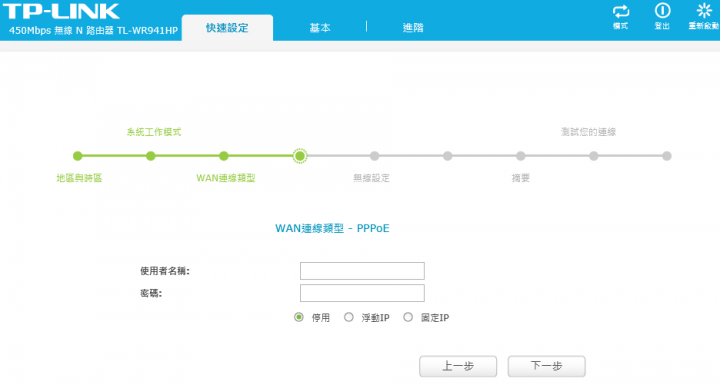720x385 pixels.
Task: Click the reboot icon
Action: coord(704,11)
